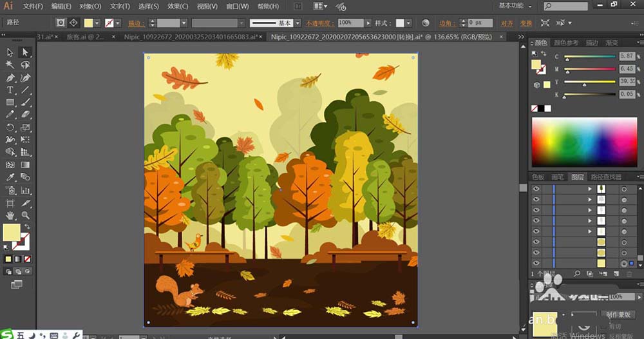644x339 pixels.
Task: Select the Selection tool black arrow
Action: [10, 52]
